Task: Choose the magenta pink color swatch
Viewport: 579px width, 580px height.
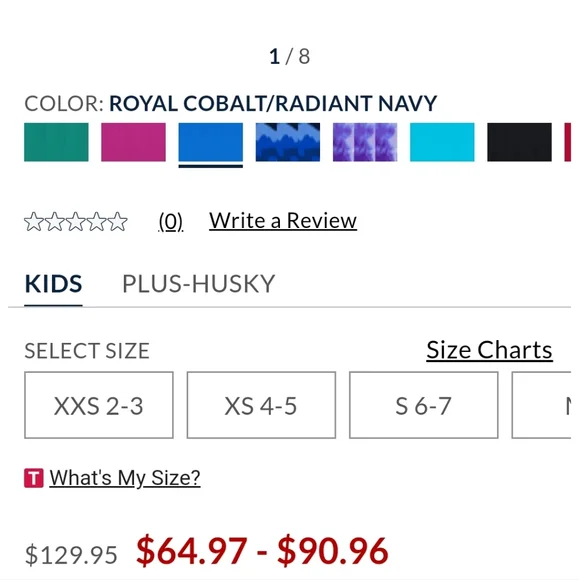Action: tap(133, 142)
